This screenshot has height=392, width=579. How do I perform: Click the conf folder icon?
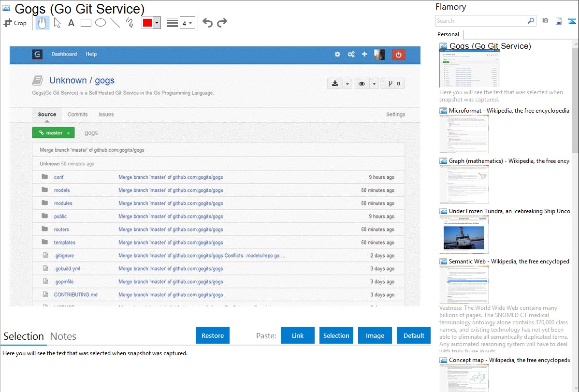[x=44, y=176]
